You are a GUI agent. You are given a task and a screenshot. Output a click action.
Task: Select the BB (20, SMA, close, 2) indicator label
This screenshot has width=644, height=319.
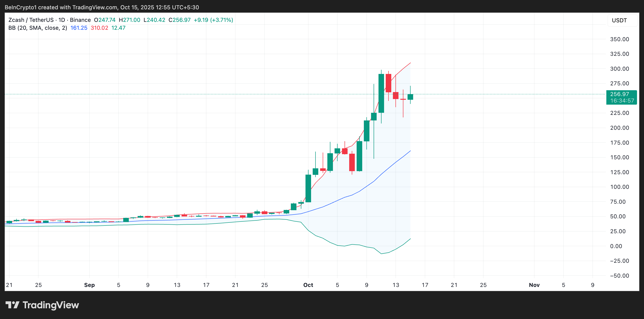(37, 28)
